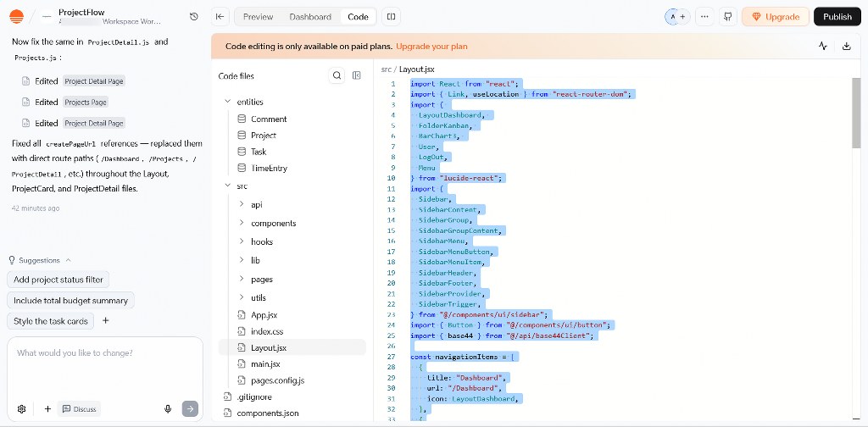
Task: Choose Add project status filter suggestion
Action: (58, 280)
